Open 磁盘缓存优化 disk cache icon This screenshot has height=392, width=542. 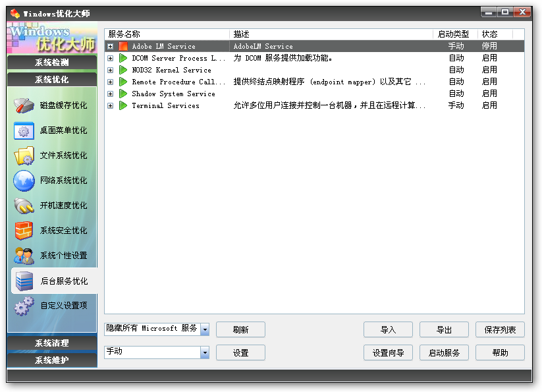click(x=24, y=105)
